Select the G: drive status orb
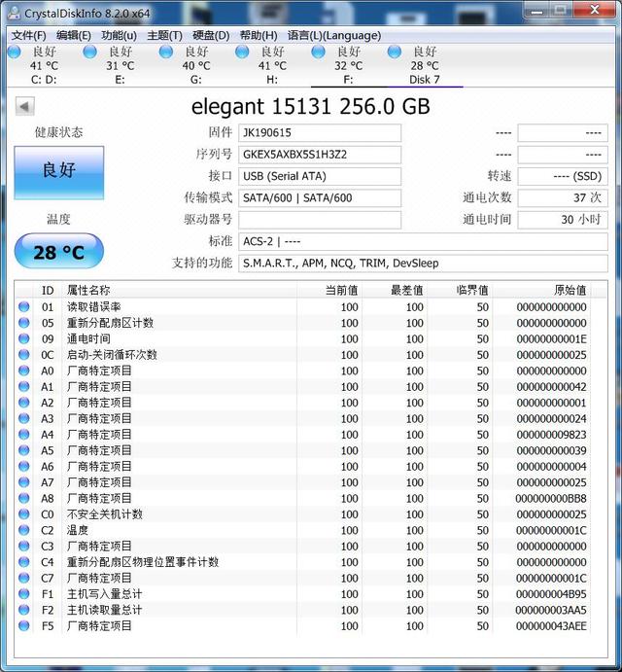 point(166,52)
